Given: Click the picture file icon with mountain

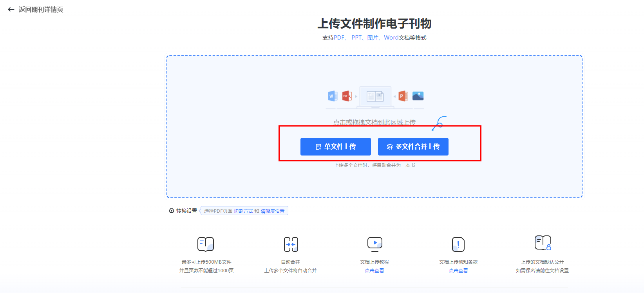Looking at the screenshot, I should (x=418, y=96).
